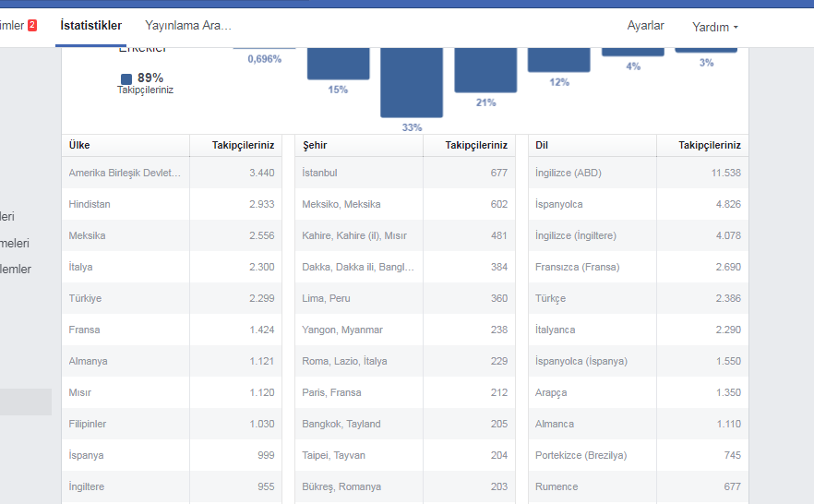Select the 12% bar in chart
The image size is (814, 504).
click(559, 60)
